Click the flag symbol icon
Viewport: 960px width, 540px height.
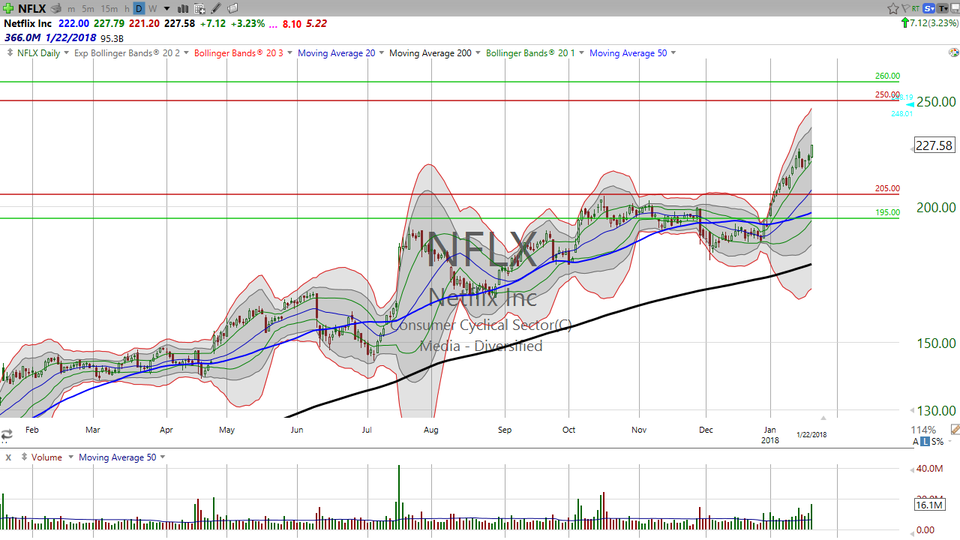click(906, 8)
